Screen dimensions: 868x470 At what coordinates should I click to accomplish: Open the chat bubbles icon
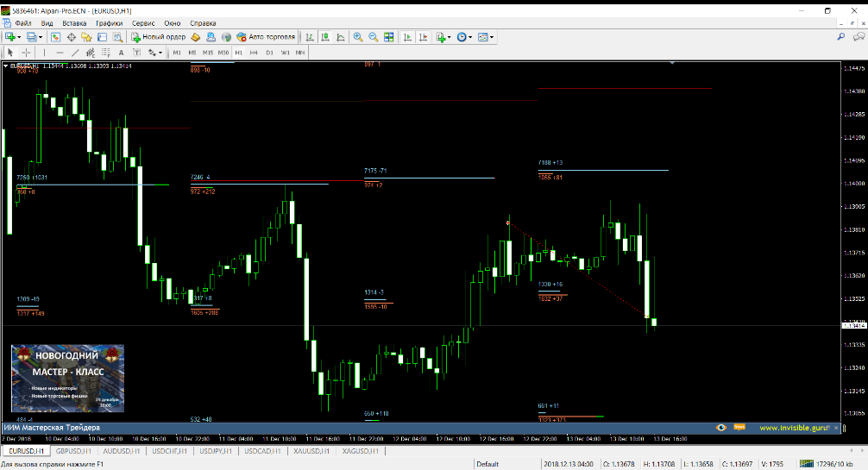tap(859, 36)
